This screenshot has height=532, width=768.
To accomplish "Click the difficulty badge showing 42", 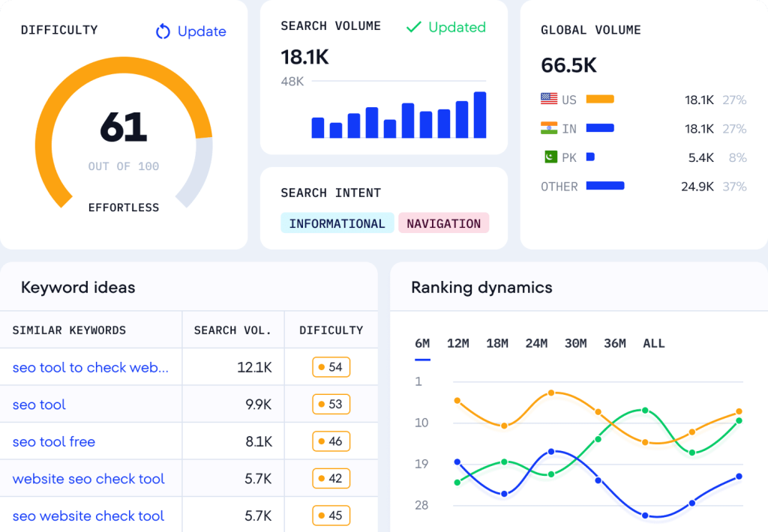I will 331,479.
